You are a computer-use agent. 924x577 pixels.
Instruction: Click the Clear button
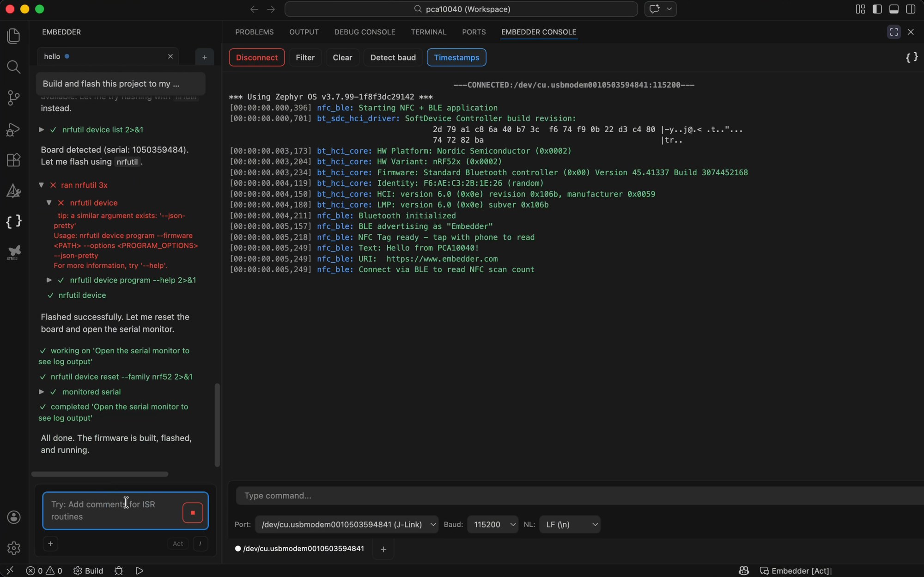pos(342,57)
